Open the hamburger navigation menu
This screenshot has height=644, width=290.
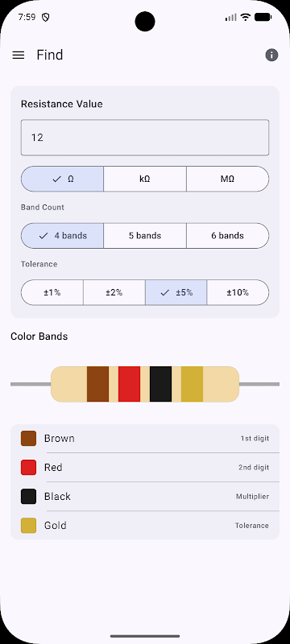click(x=19, y=55)
